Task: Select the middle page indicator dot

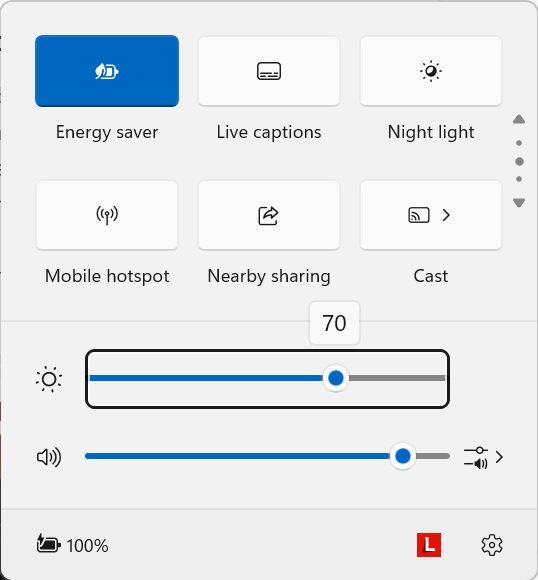Action: (x=519, y=161)
